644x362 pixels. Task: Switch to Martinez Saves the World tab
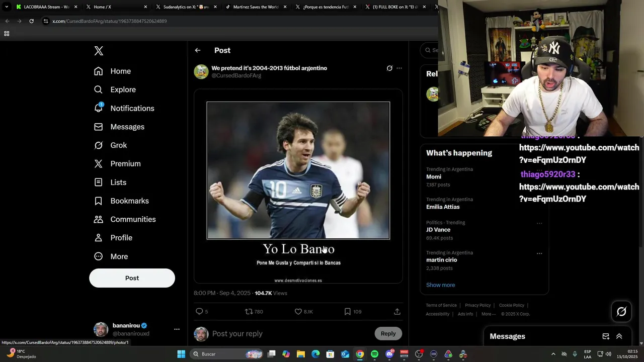[x=255, y=7]
